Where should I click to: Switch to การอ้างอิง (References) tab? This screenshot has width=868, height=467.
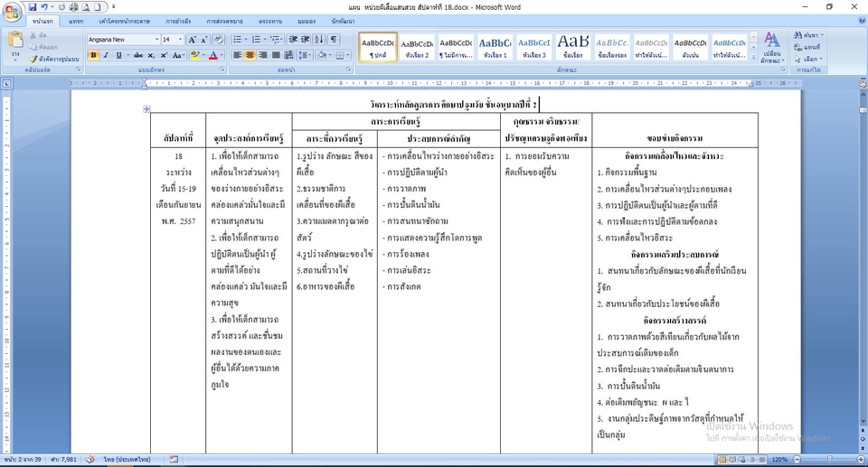coord(178,21)
